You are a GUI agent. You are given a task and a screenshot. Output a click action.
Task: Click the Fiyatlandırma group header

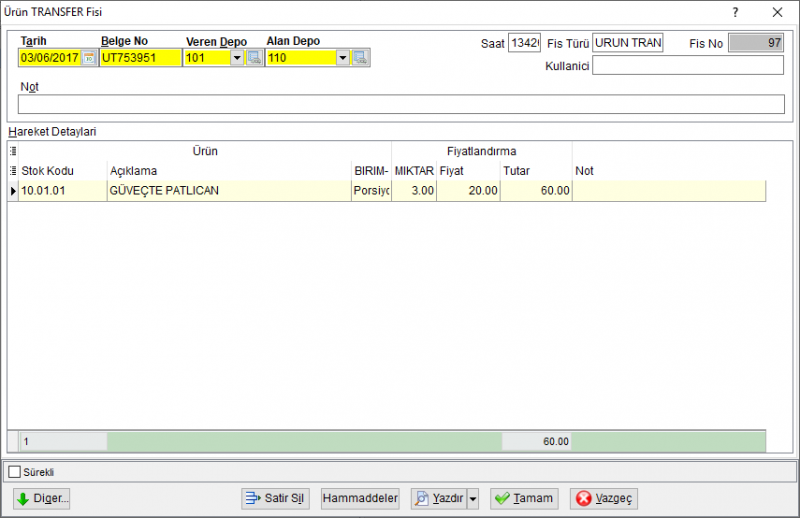[x=482, y=151]
